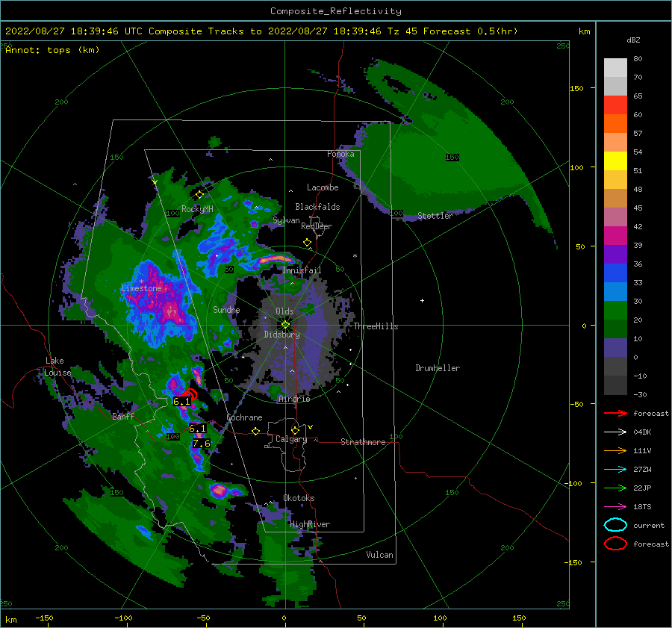Select the Airdrie label

(294, 399)
